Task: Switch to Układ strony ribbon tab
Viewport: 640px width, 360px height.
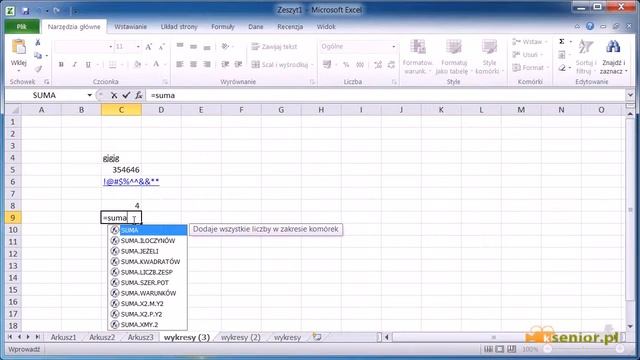Action: click(179, 27)
